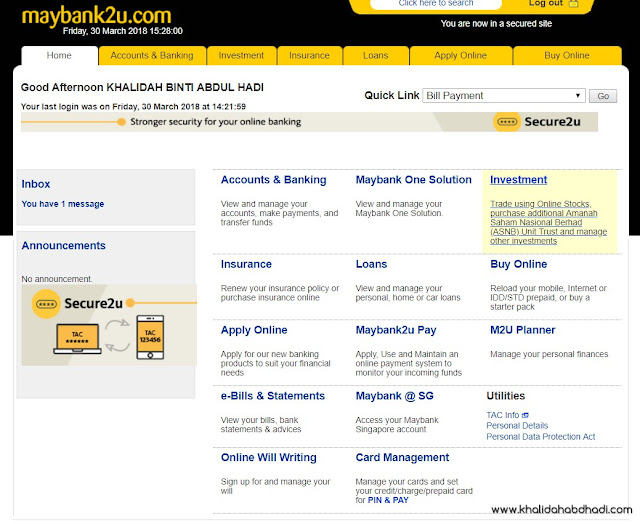Image resolution: width=640 pixels, height=524 pixels.
Task: Open Maybank @ SG link
Action: pyautogui.click(x=394, y=396)
